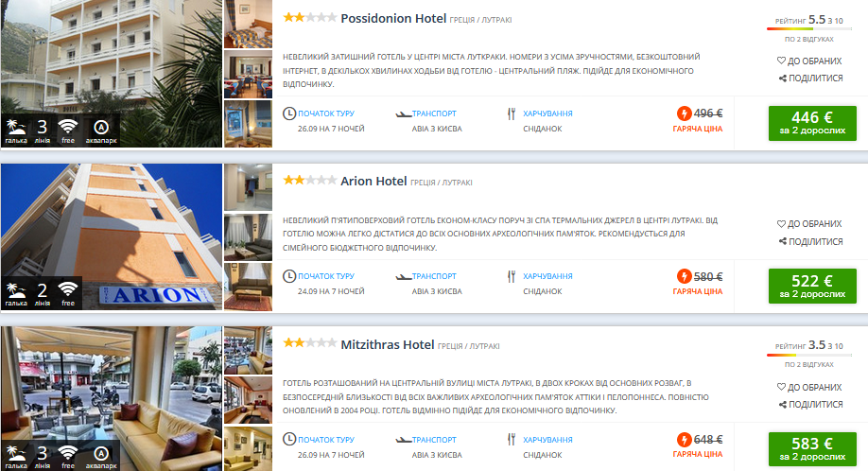Book the Possidonion Hotel for 446 €

(x=812, y=123)
